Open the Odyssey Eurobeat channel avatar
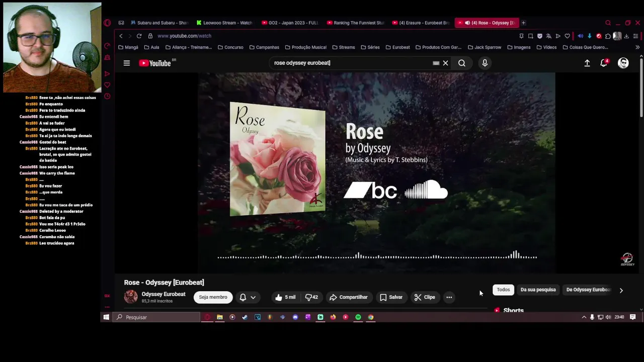644x362 pixels. 131,297
